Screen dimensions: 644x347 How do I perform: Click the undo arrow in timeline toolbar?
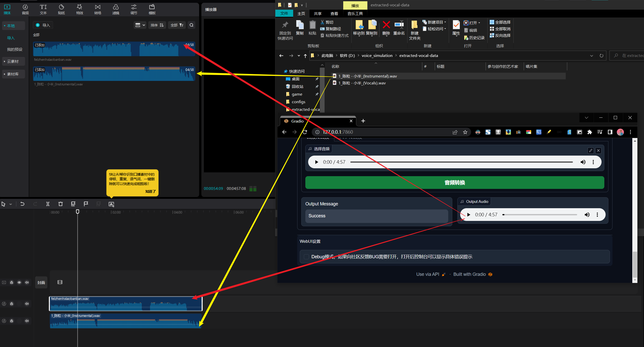(x=22, y=204)
